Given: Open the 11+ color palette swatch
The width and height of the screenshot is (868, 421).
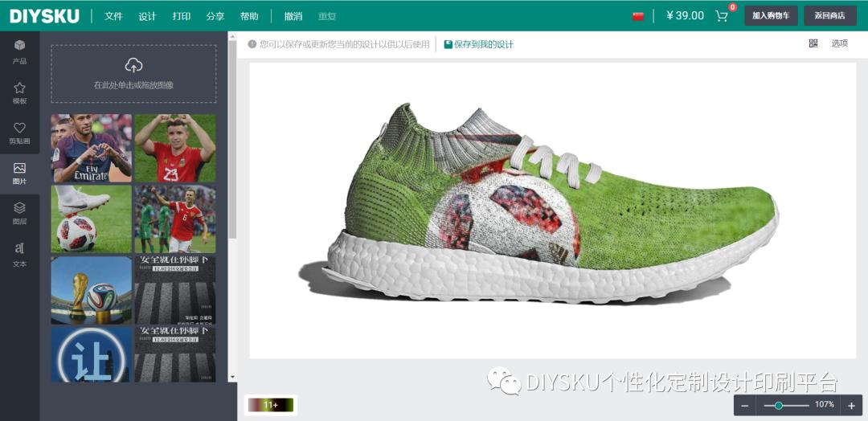Looking at the screenshot, I should (x=271, y=405).
